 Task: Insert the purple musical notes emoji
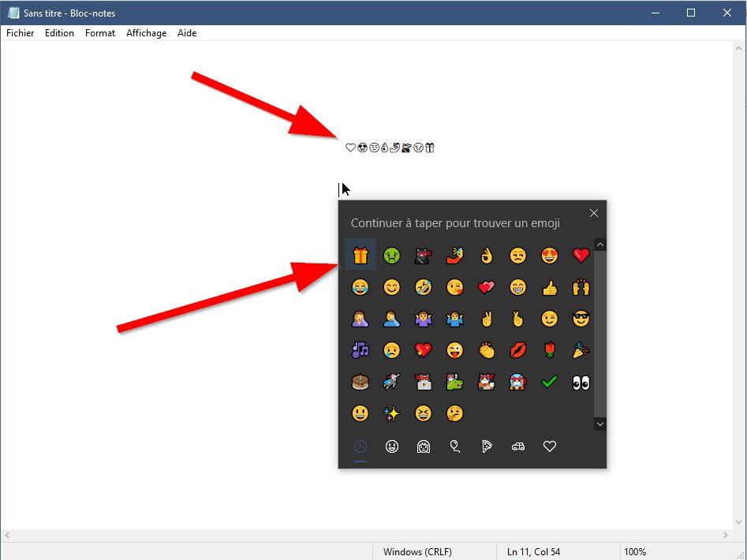(x=360, y=350)
